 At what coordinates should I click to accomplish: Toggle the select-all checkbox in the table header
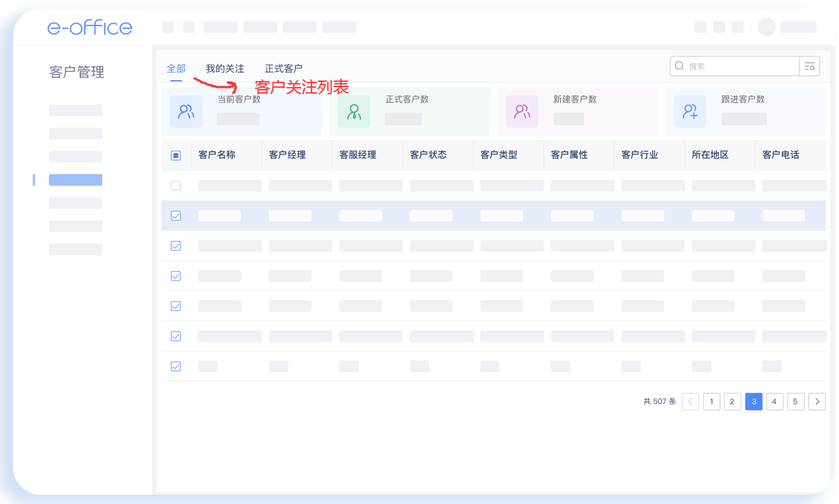click(175, 155)
